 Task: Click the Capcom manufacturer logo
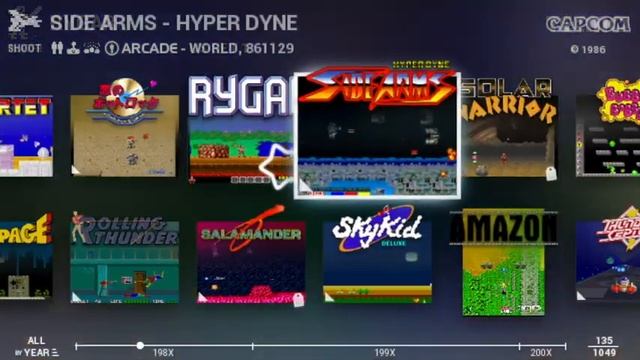[588, 24]
